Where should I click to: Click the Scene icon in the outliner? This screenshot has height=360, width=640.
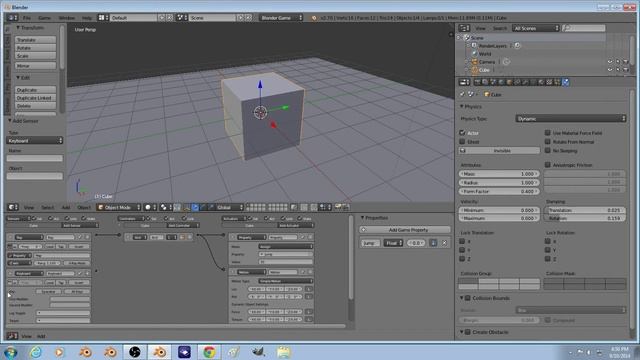(467, 38)
